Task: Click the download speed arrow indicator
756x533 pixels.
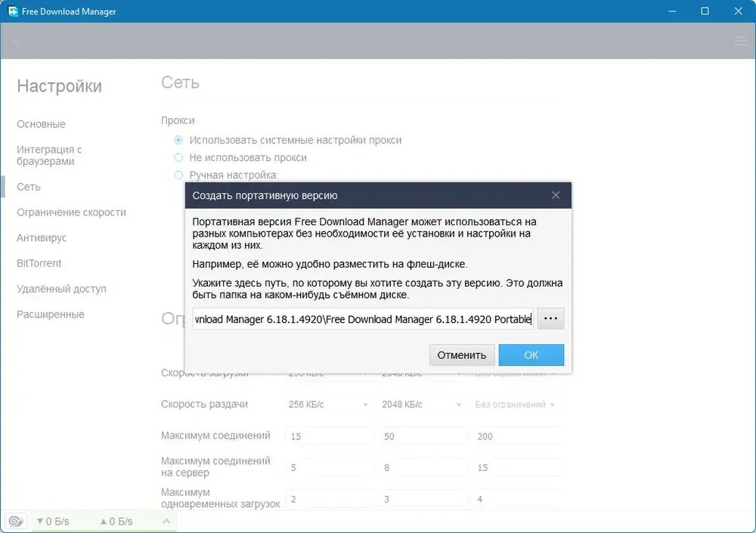Action: pyautogui.click(x=40, y=522)
